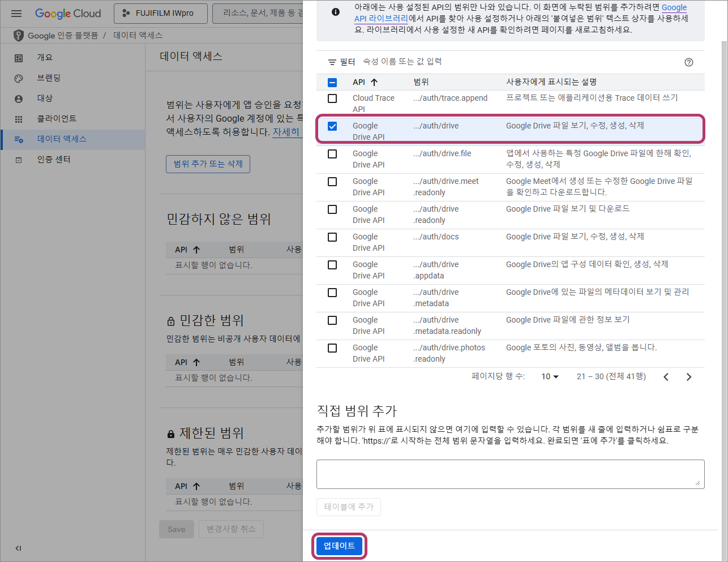Click the Google Cloud logo
The height and width of the screenshot is (562, 728).
coord(68,13)
